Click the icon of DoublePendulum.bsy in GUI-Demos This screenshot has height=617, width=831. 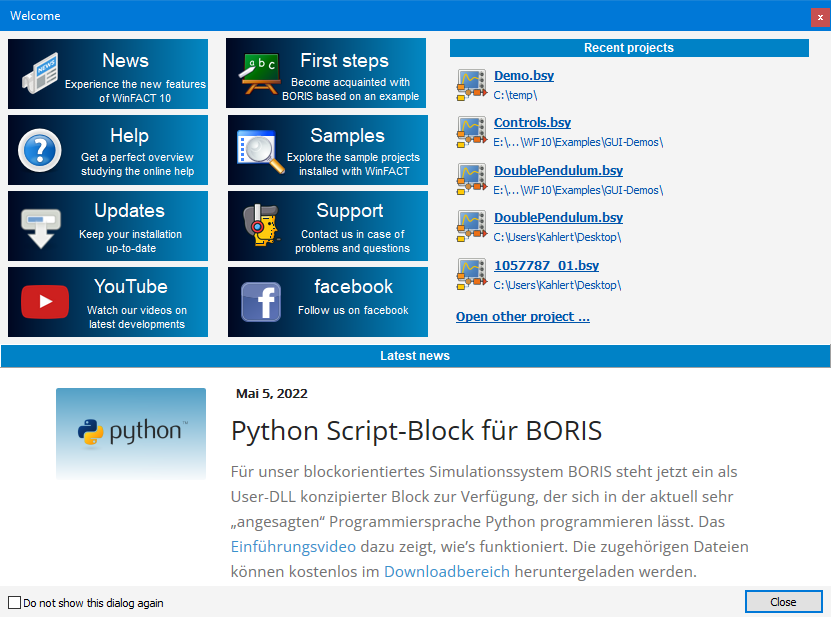click(472, 179)
